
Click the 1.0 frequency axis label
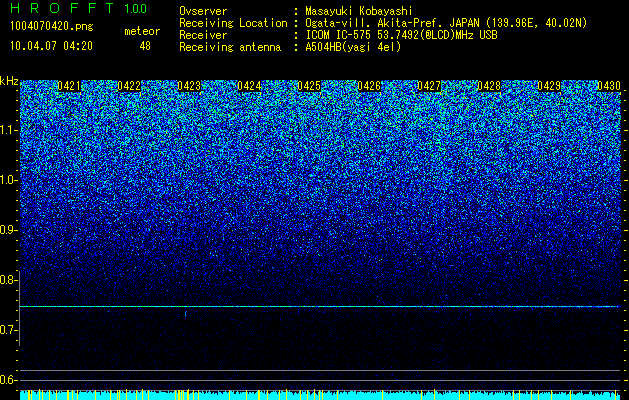pyautogui.click(x=8, y=180)
